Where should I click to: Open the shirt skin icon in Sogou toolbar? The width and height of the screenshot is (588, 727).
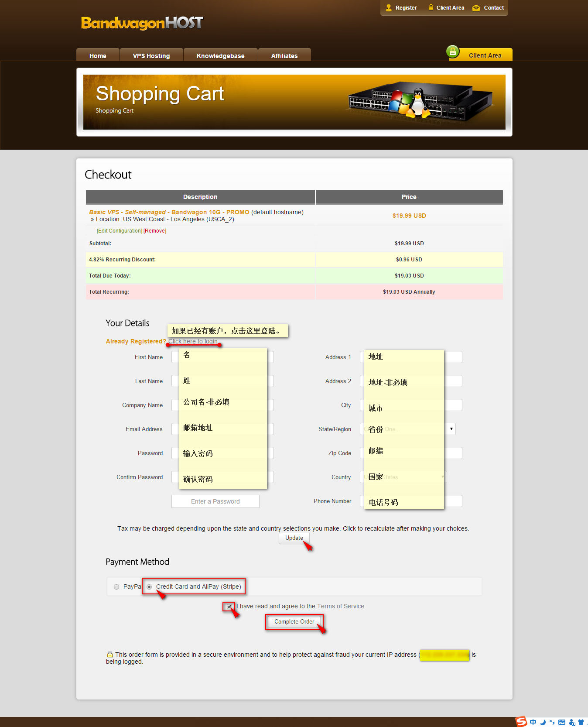coord(581,722)
